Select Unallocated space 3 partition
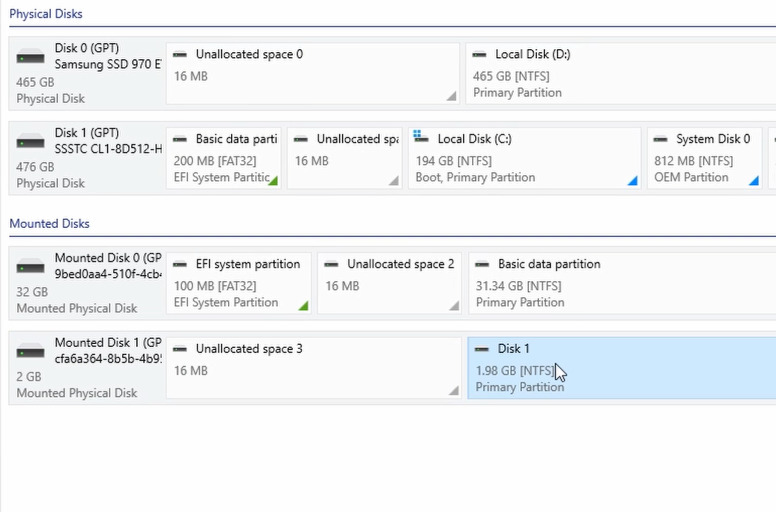Screen dimensions: 776x512 coord(313,368)
